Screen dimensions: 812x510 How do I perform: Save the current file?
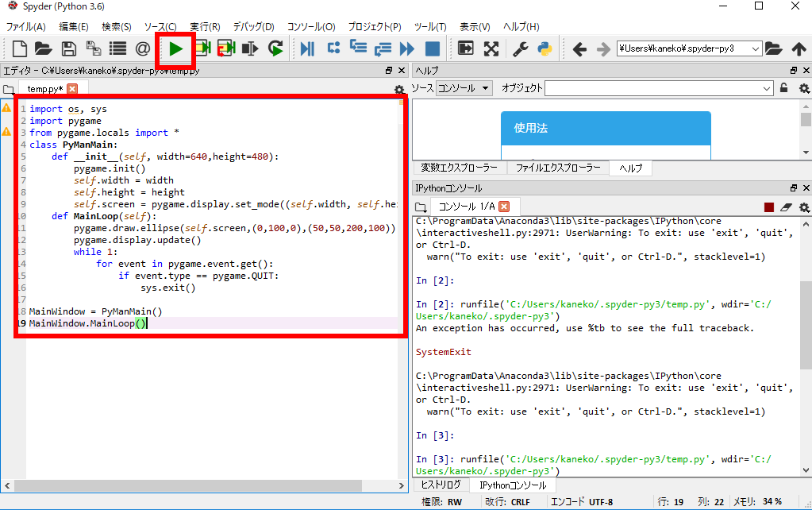[68, 48]
